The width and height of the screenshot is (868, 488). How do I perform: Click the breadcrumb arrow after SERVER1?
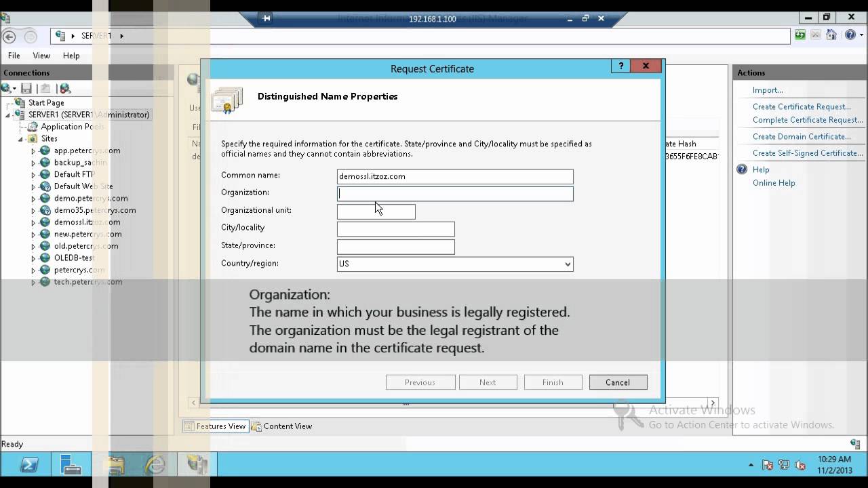pos(121,36)
